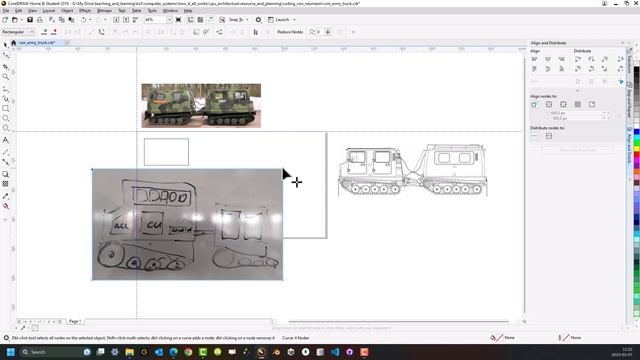The width and height of the screenshot is (640, 360).
Task: Open the Layout menu
Action: pyautogui.click(x=49, y=11)
